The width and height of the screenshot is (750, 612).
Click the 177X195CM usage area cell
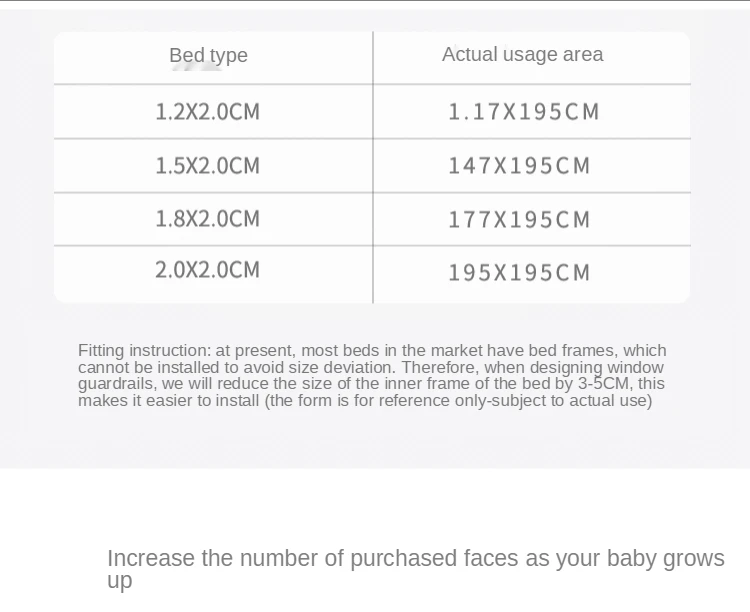(x=519, y=220)
